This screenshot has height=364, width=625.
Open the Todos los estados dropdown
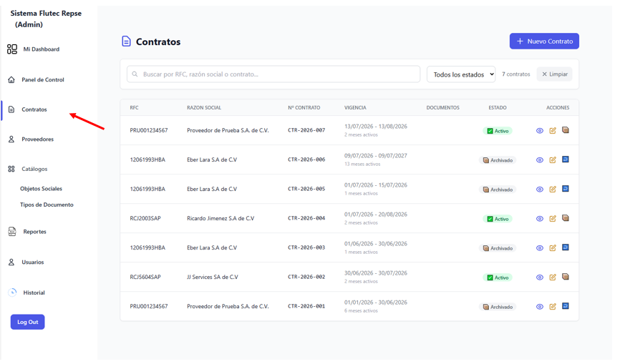point(461,74)
